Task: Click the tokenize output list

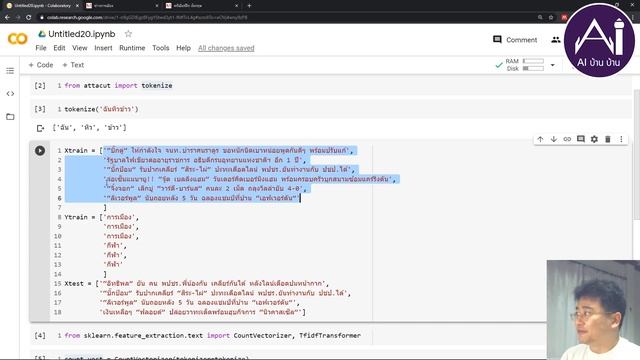Action: [89, 128]
